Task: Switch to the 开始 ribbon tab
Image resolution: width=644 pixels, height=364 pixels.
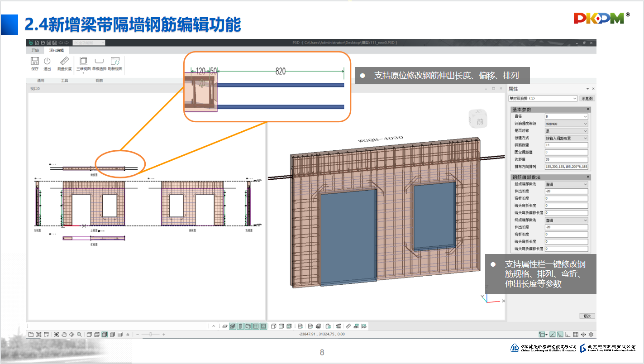Action: 35,50
